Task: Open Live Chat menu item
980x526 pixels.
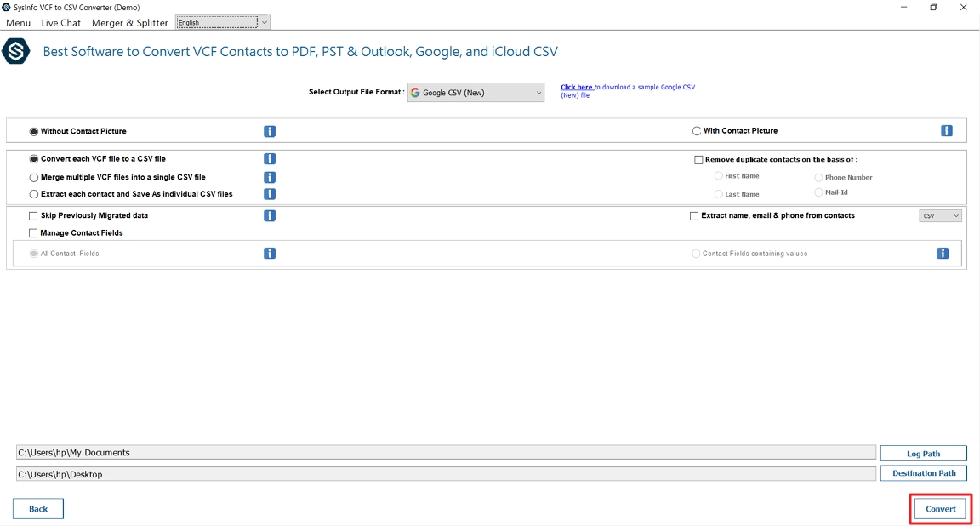Action: (x=60, y=22)
